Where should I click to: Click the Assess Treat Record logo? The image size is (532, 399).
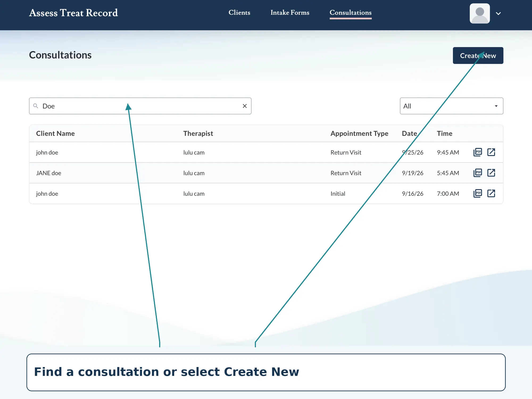(73, 13)
